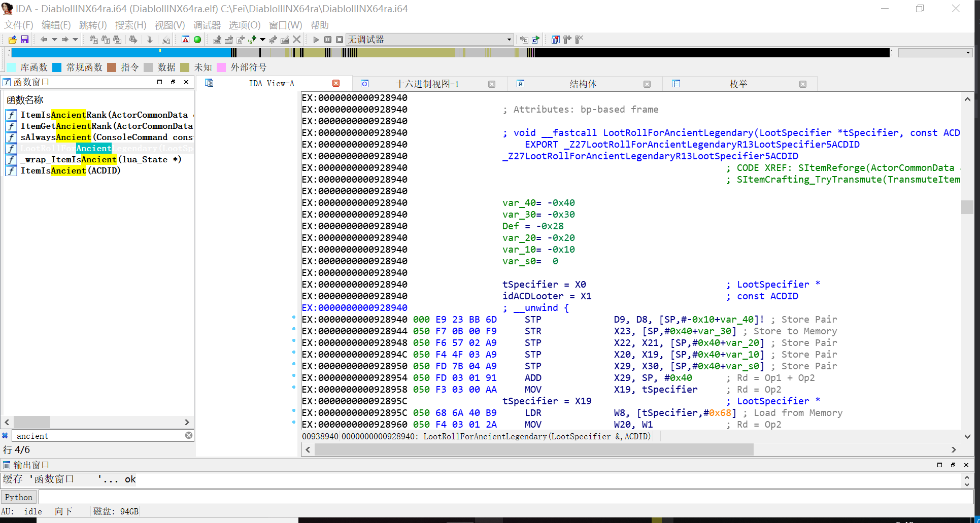The image size is (980, 523).
Task: Open the 搜索(H) menu
Action: coord(130,25)
